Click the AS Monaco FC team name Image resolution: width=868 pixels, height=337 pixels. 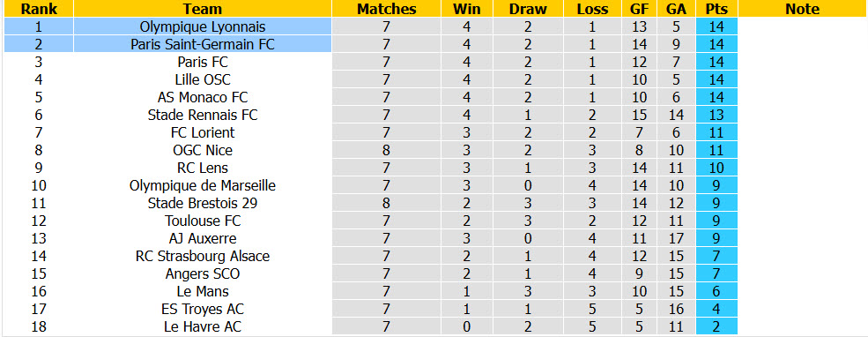click(203, 98)
